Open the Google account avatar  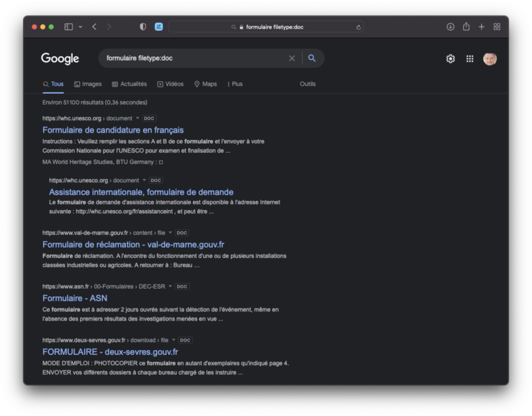coord(489,59)
